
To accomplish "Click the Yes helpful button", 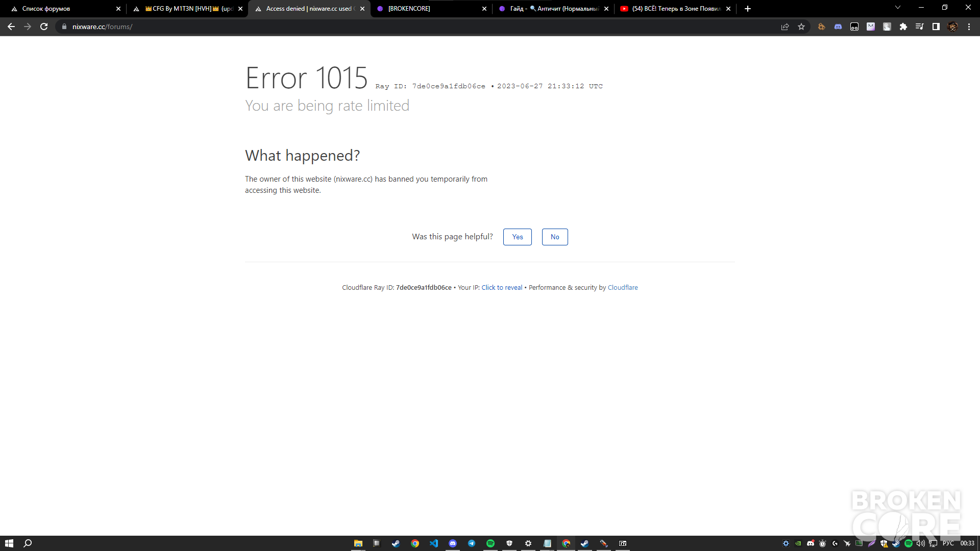I will tap(518, 237).
